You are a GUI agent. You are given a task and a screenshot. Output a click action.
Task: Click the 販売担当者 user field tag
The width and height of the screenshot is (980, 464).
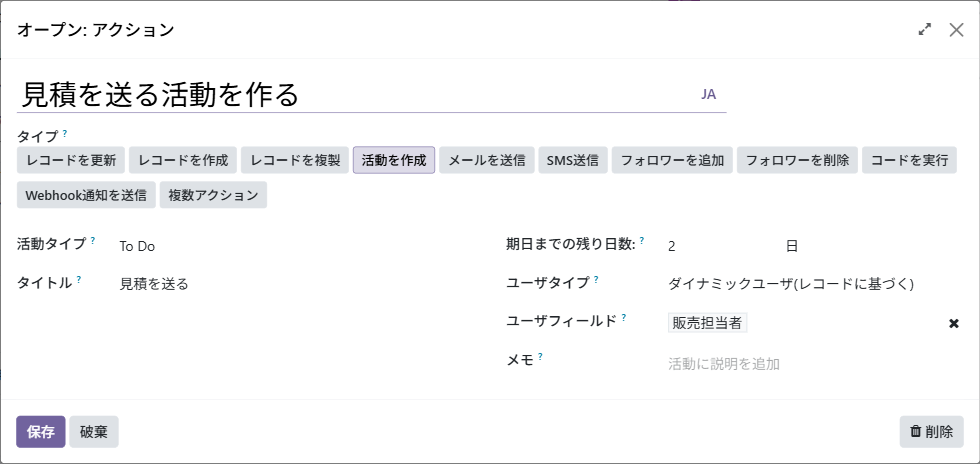click(708, 323)
